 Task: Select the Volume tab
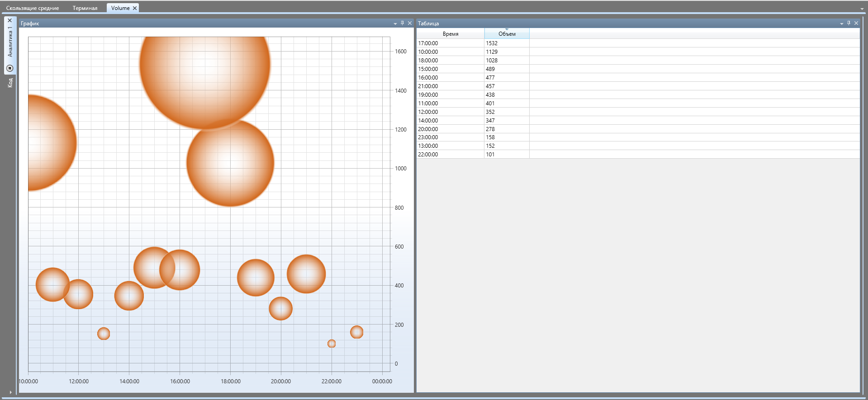pos(120,8)
